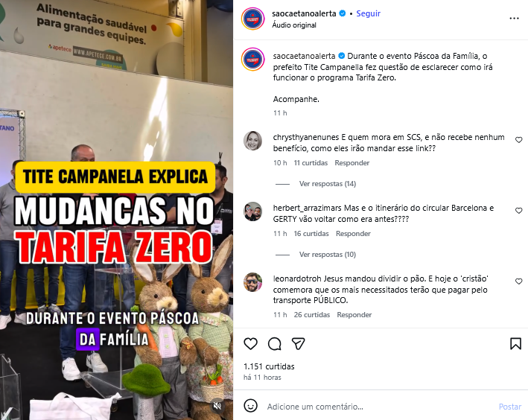Image resolution: width=528 pixels, height=420 pixels.
Task: Open emoji picker in comment box
Action: 250,406
